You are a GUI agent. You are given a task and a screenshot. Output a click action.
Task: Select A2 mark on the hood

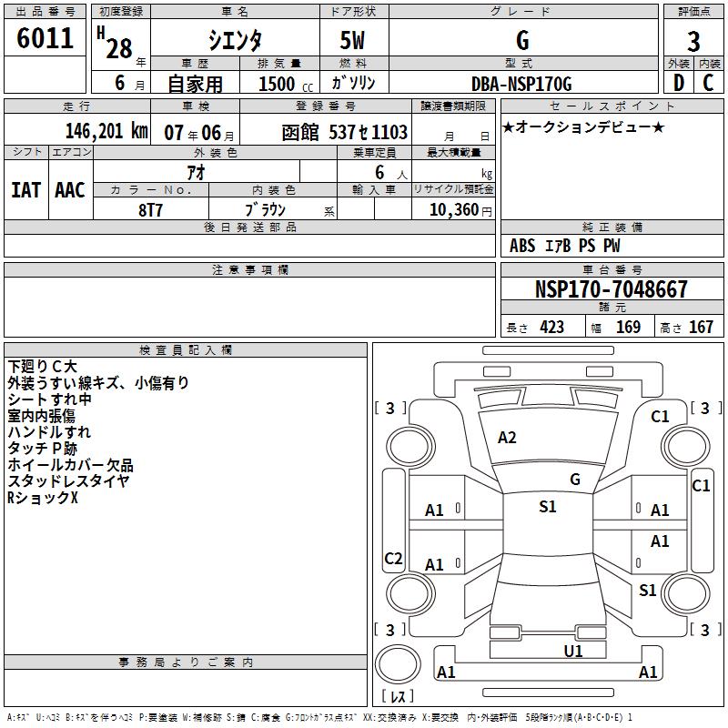click(x=507, y=438)
